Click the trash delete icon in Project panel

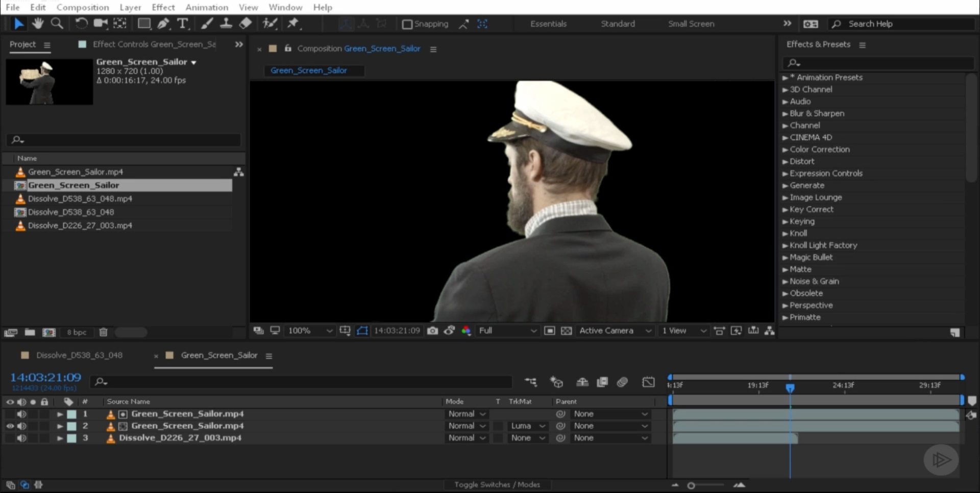[103, 332]
